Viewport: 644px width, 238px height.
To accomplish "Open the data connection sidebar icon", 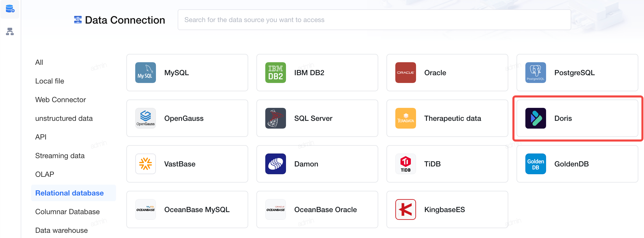I will [10, 9].
